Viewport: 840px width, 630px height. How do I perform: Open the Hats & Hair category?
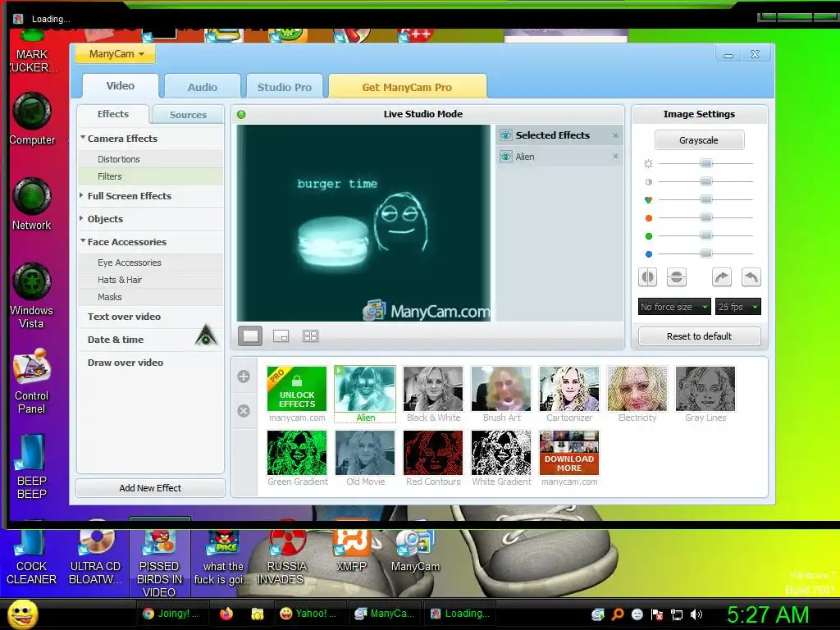[151, 280]
